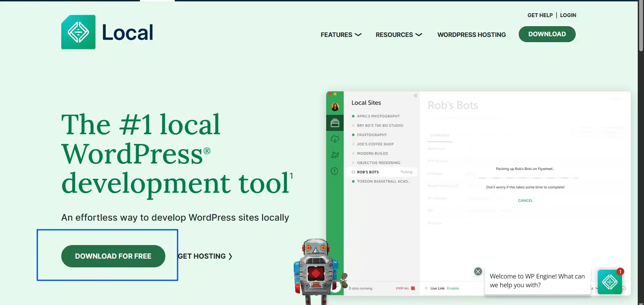
Task: Click the Rob's Bots page title
Action: tap(453, 105)
